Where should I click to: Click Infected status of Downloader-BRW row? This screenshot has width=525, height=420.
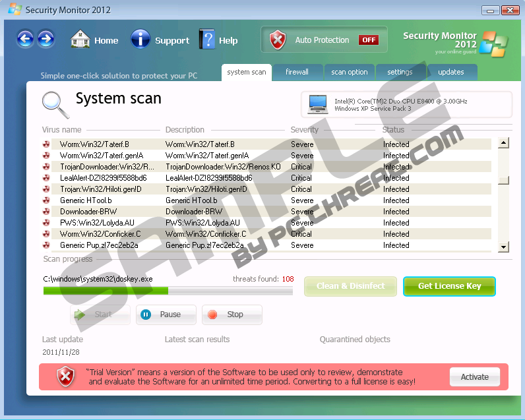click(396, 212)
